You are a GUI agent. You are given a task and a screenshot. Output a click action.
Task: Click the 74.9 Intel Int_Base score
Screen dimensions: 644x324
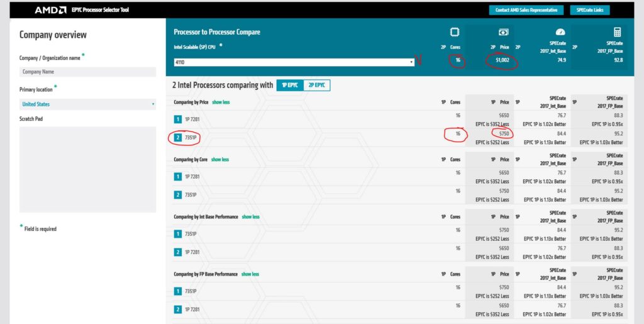[x=562, y=60]
